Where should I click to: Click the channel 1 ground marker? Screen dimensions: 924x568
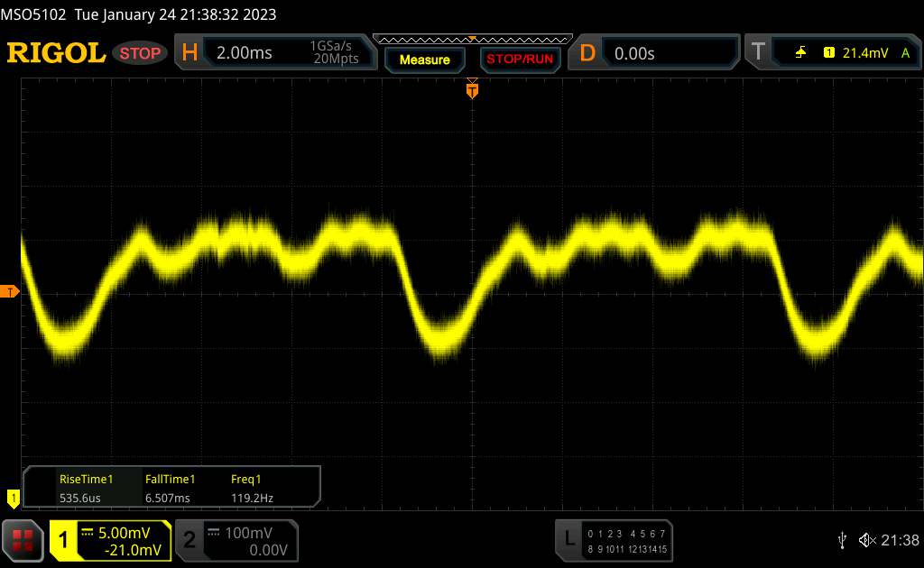point(13,499)
